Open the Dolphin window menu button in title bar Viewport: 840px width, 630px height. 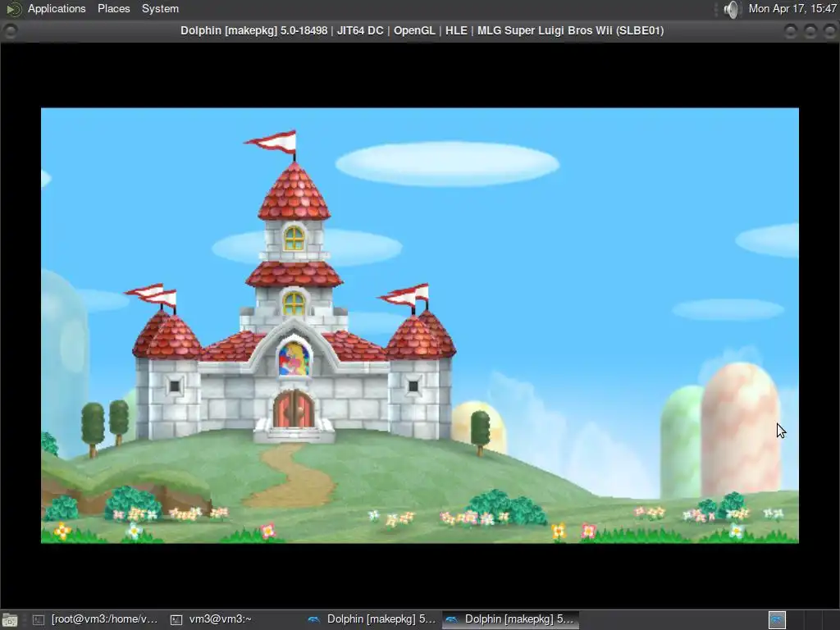pos(10,30)
